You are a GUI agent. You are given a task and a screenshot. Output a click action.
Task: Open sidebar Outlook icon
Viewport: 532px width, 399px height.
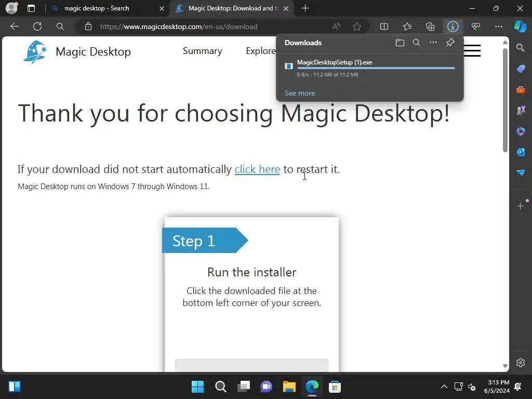[x=521, y=152]
